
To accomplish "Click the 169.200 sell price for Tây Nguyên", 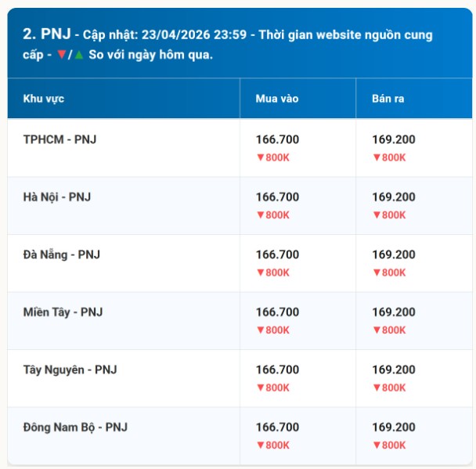I will point(394,370).
